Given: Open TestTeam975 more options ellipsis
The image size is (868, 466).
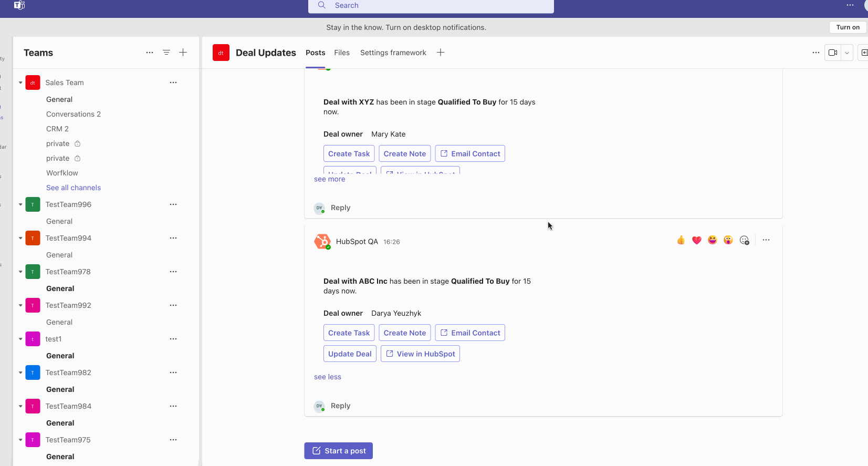Looking at the screenshot, I should coord(173,440).
